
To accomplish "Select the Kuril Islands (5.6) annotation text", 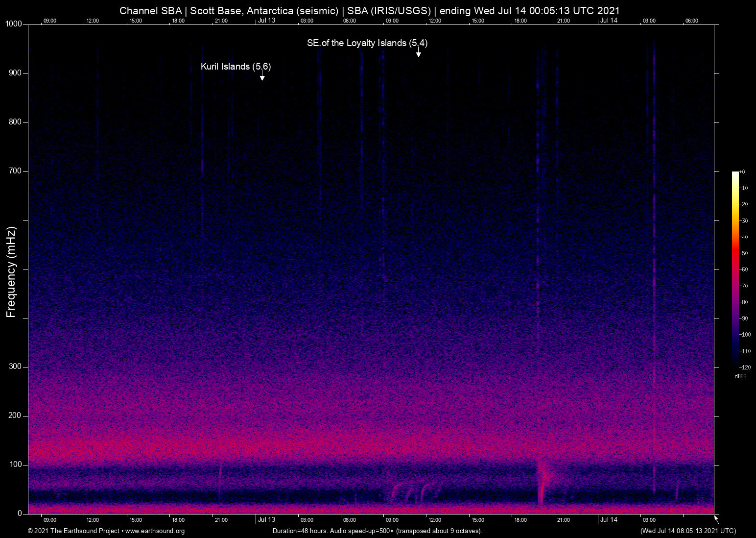I will (236, 67).
